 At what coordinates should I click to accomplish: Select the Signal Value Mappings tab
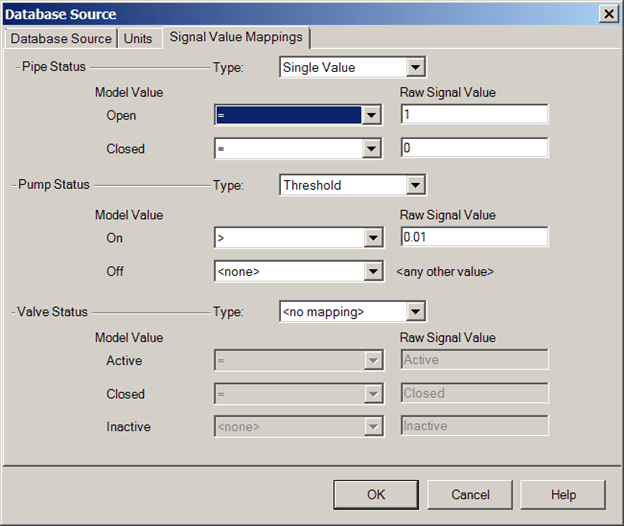point(236,37)
